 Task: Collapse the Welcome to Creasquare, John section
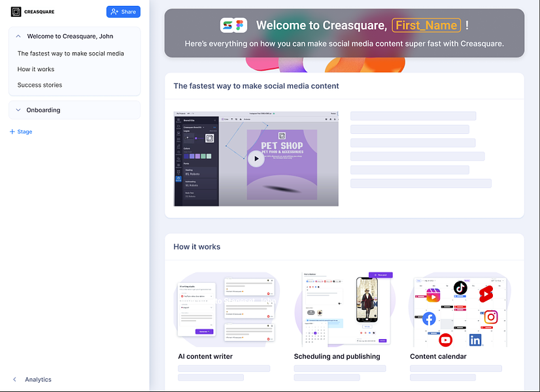pyautogui.click(x=18, y=36)
